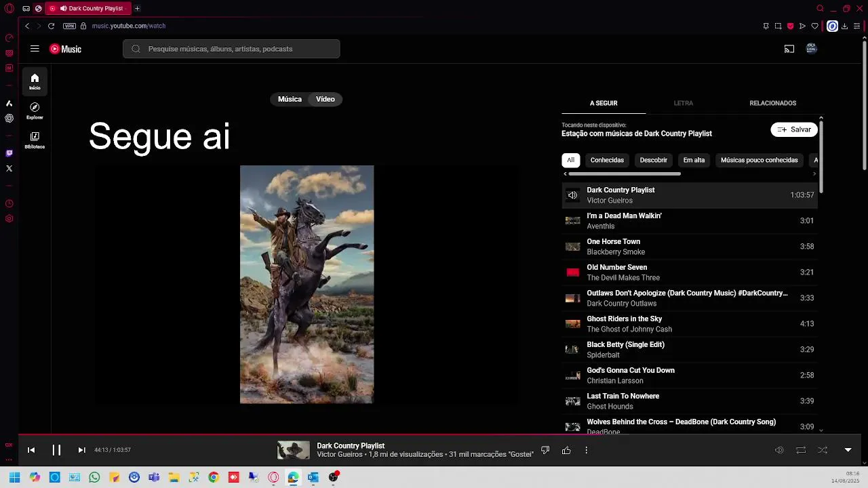
Task: Select the LETRA tab
Action: pyautogui.click(x=684, y=103)
